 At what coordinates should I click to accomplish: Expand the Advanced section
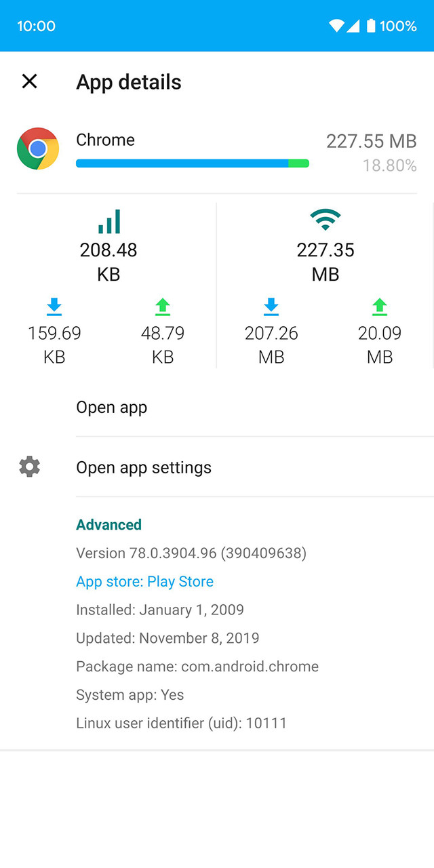tap(108, 524)
